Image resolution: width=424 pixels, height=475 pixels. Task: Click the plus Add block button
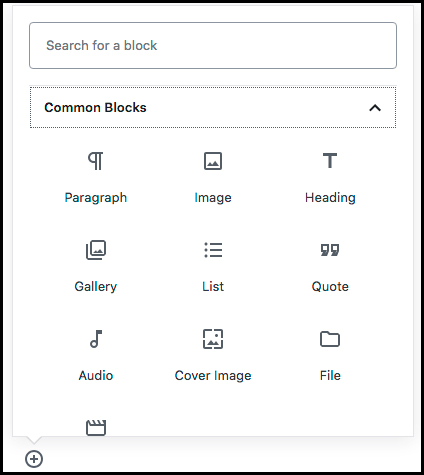coord(34,459)
